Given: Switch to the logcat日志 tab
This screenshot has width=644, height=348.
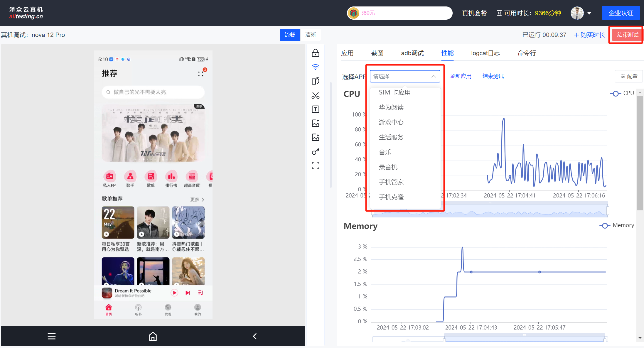Looking at the screenshot, I should pyautogui.click(x=485, y=53).
